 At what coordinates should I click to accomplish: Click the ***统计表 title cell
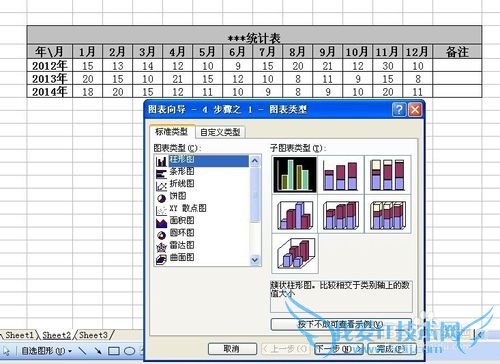coord(254,35)
